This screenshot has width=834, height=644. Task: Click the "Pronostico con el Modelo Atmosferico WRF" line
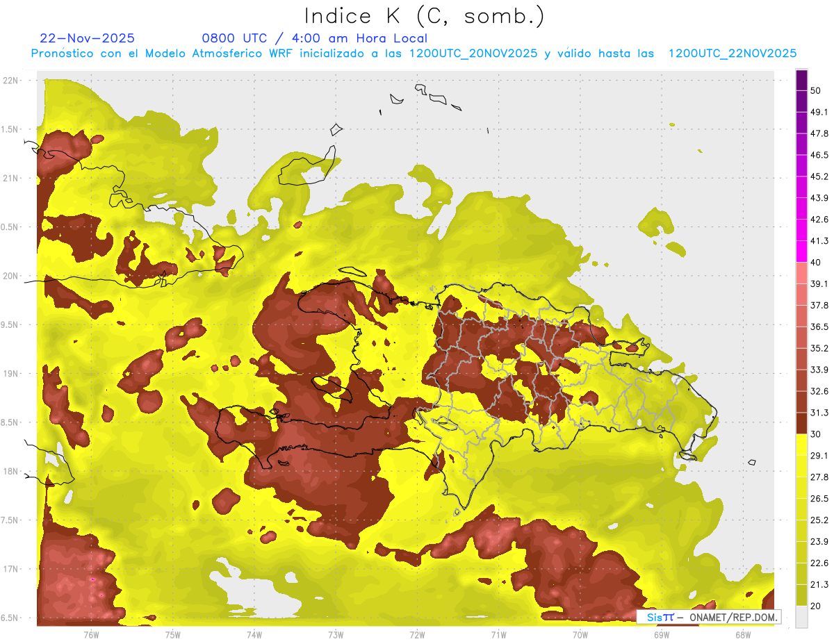pos(414,53)
